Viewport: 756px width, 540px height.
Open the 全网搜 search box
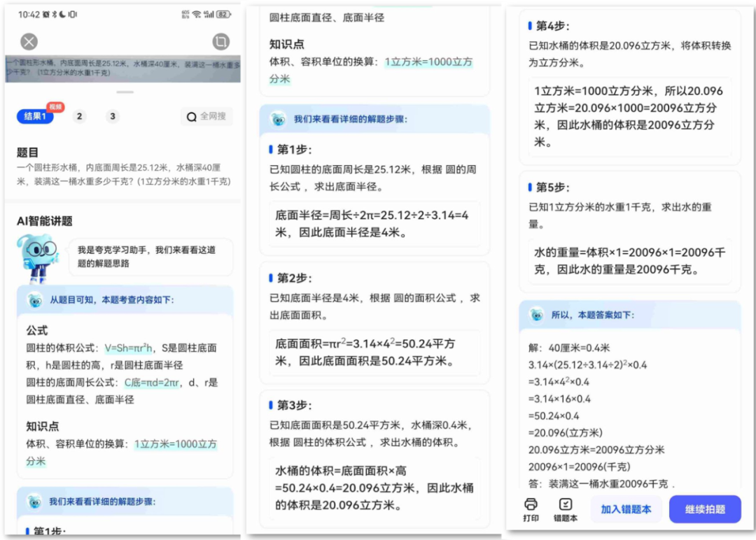coord(206,117)
